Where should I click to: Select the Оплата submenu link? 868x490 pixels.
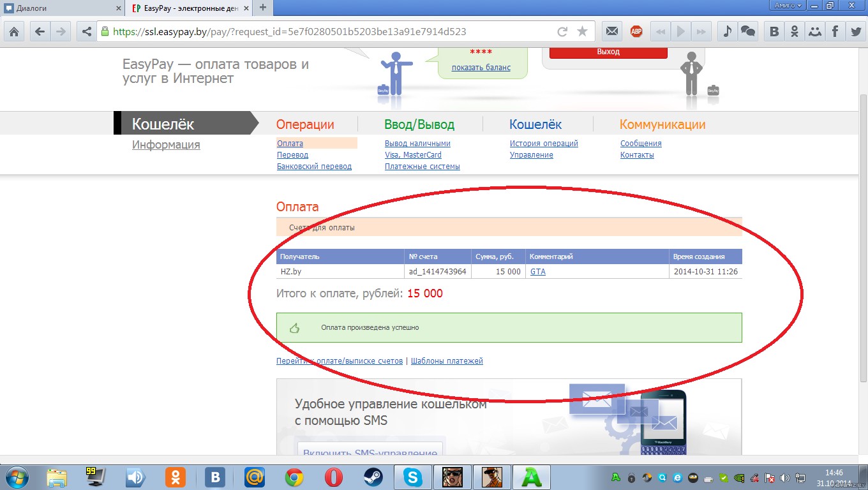tap(290, 144)
